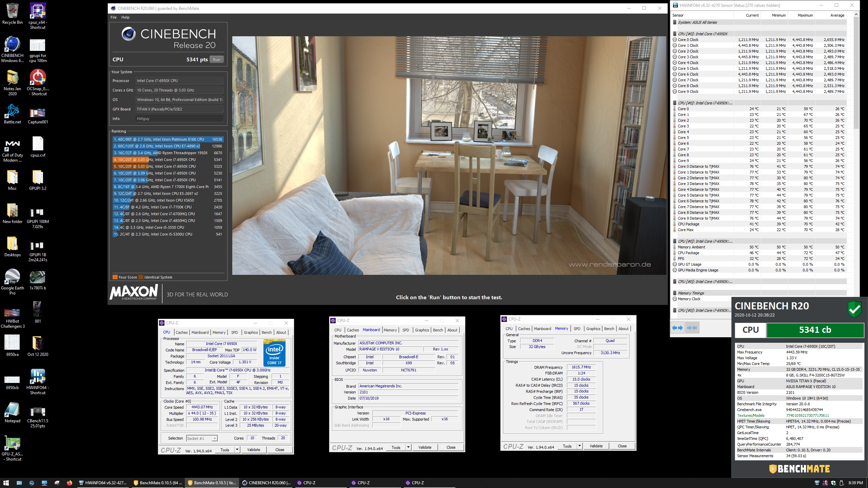Viewport: 868px width, 488px height.
Task: Open the HWiNFO64 Shortcut desktop icon
Action: click(38, 382)
